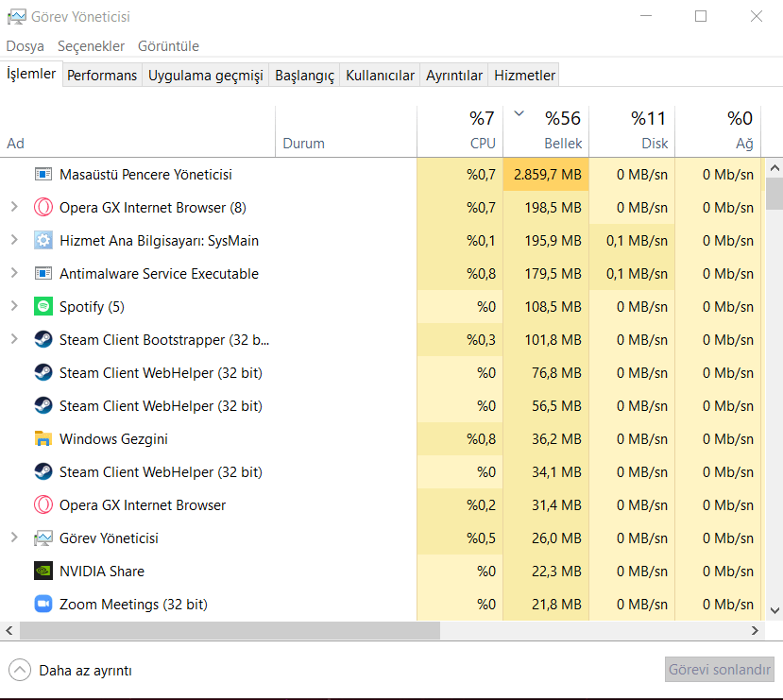Click the 108,5 MB Spotify memory value
The width and height of the screenshot is (783, 700).
pos(553,307)
